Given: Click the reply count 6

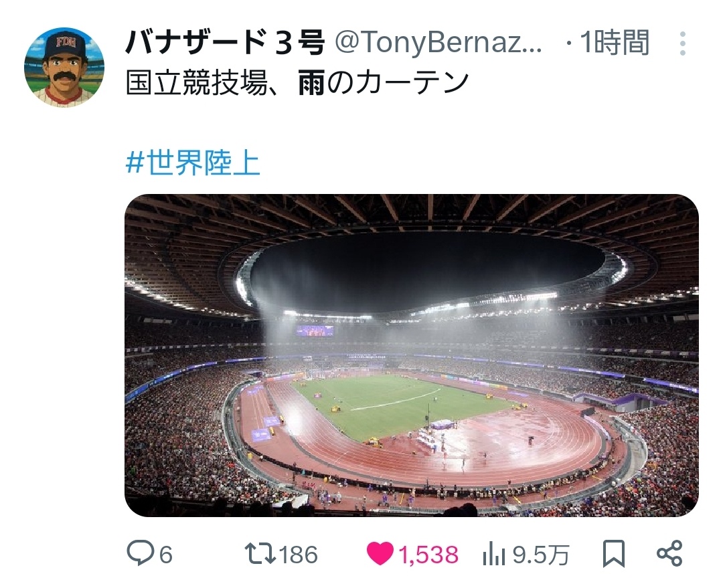Looking at the screenshot, I should [x=165, y=555].
